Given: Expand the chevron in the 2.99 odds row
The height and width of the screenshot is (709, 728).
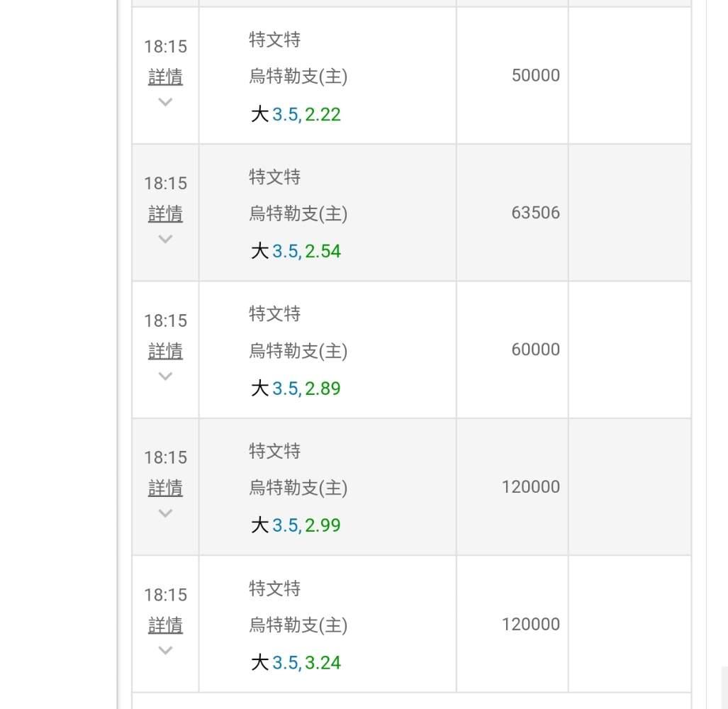Looking at the screenshot, I should tap(165, 513).
